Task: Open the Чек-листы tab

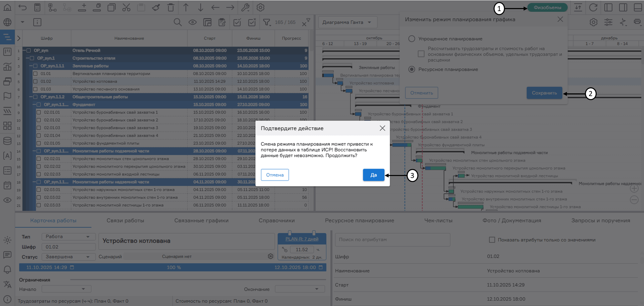Action: pyautogui.click(x=438, y=221)
